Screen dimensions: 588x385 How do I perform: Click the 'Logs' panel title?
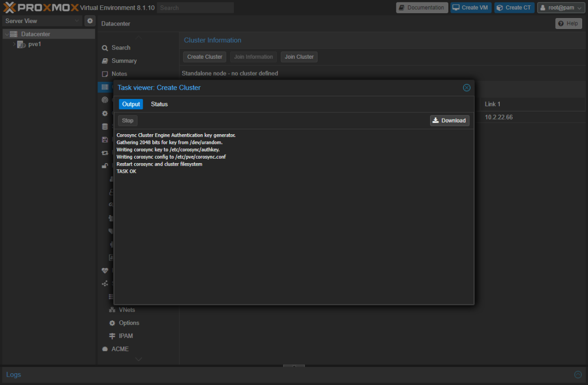14,375
